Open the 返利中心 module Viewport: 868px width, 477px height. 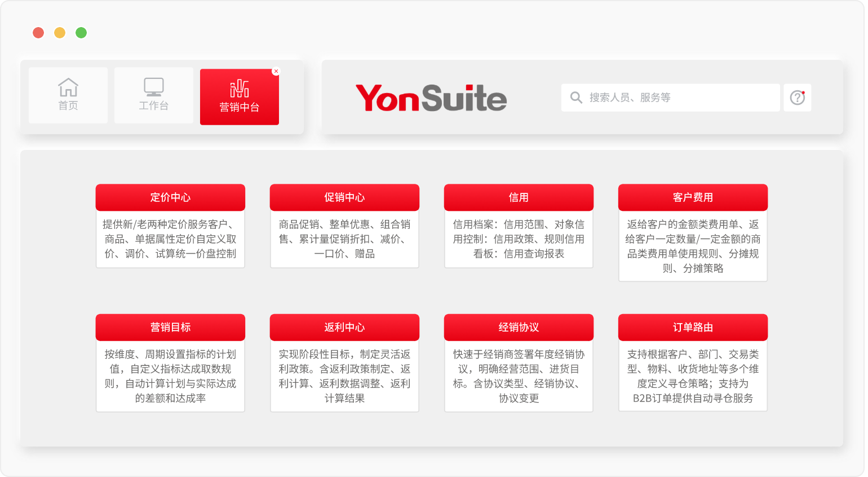344,327
